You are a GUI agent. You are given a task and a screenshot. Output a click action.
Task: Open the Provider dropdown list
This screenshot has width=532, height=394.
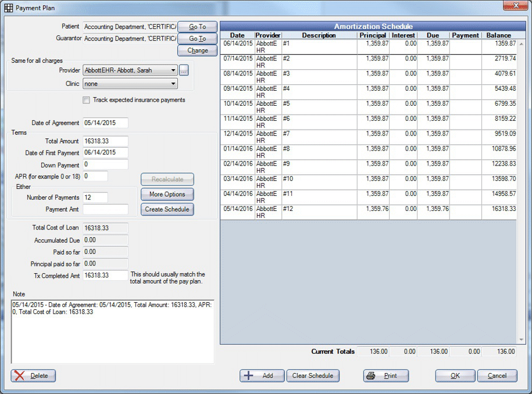(173, 70)
